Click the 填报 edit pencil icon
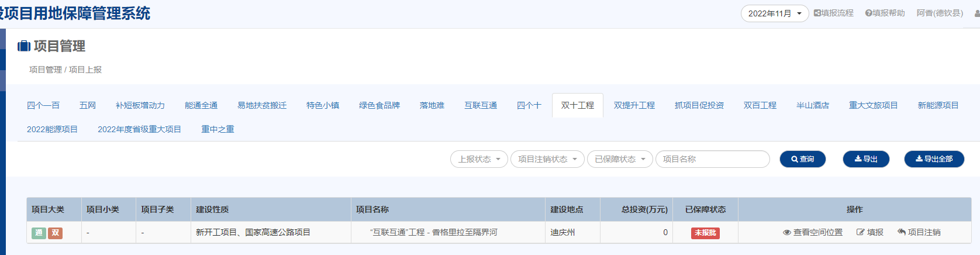980x255 pixels. [860, 233]
